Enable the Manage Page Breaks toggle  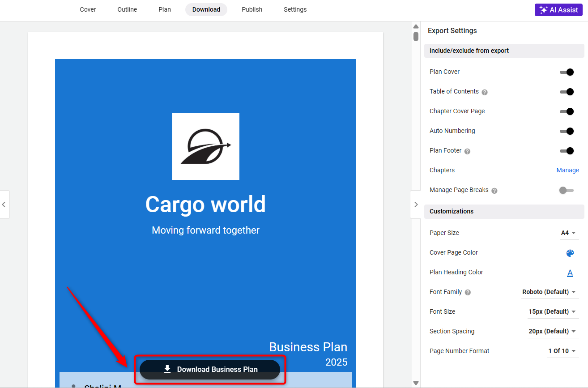[566, 190]
